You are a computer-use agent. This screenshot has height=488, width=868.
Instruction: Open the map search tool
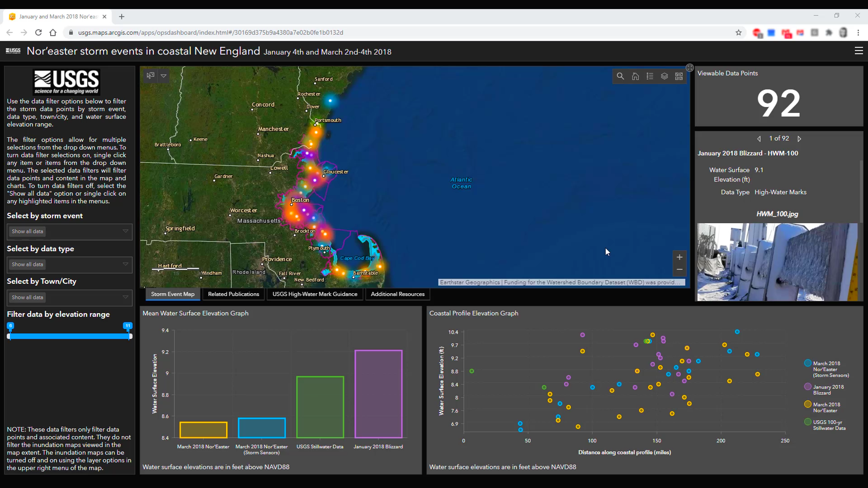click(620, 76)
